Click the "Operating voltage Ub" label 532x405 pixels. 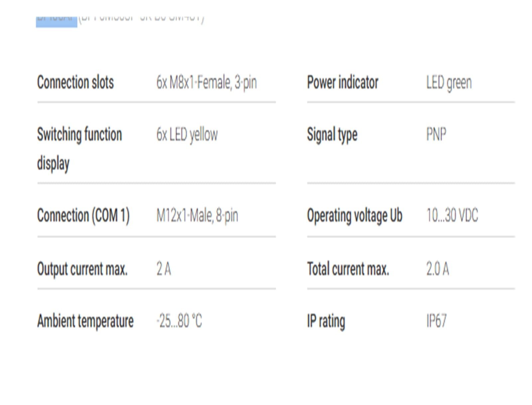coord(355,215)
